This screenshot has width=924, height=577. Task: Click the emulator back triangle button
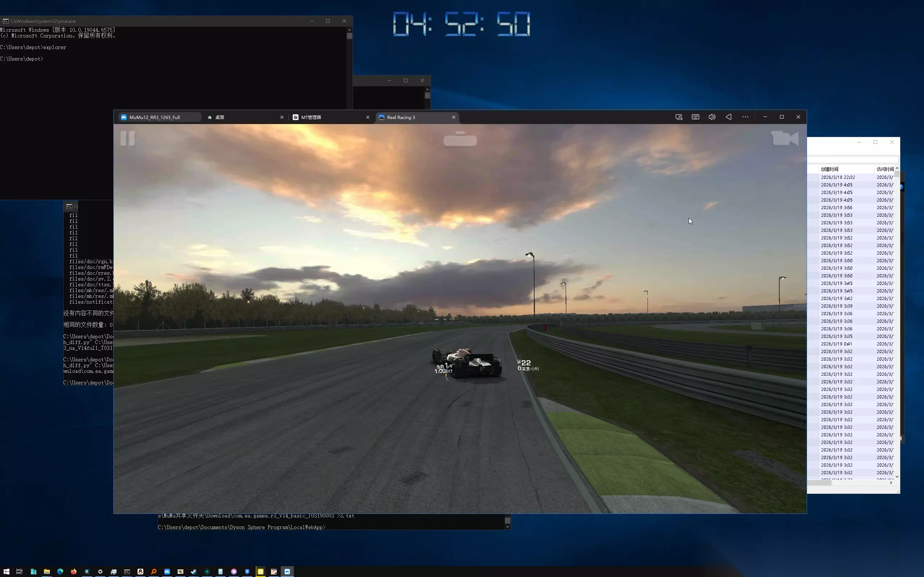point(728,117)
